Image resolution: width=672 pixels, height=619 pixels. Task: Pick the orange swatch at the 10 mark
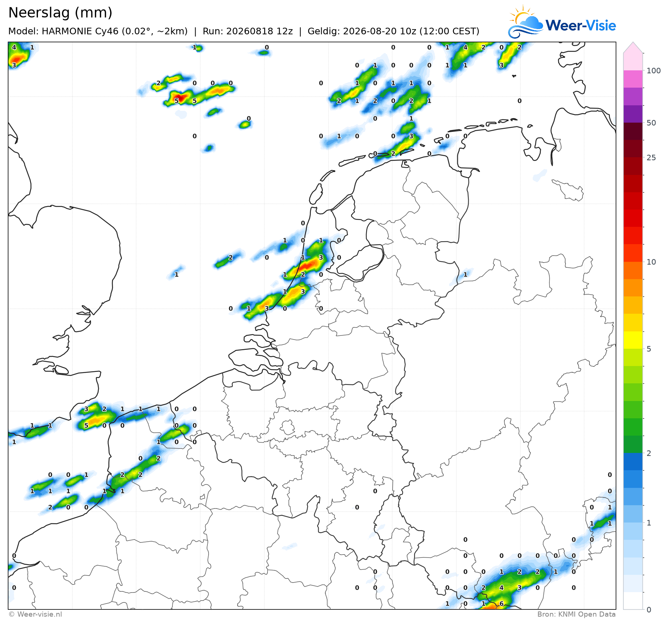(633, 271)
